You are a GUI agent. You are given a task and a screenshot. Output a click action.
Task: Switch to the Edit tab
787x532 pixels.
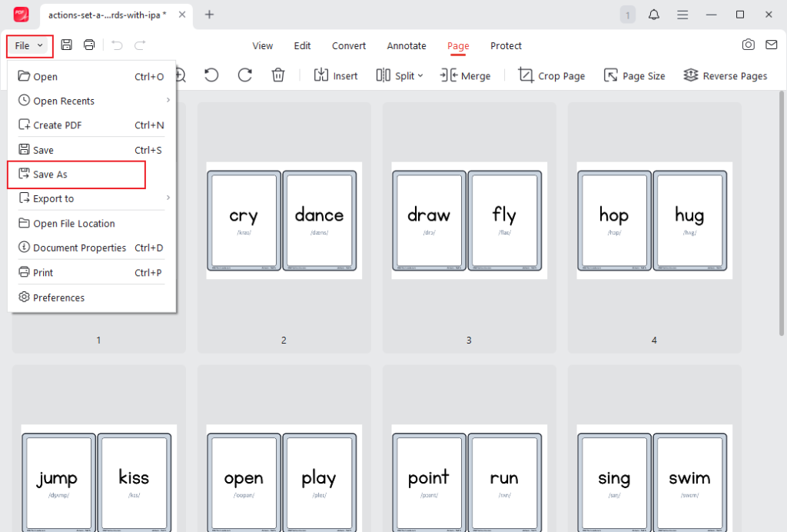point(302,45)
